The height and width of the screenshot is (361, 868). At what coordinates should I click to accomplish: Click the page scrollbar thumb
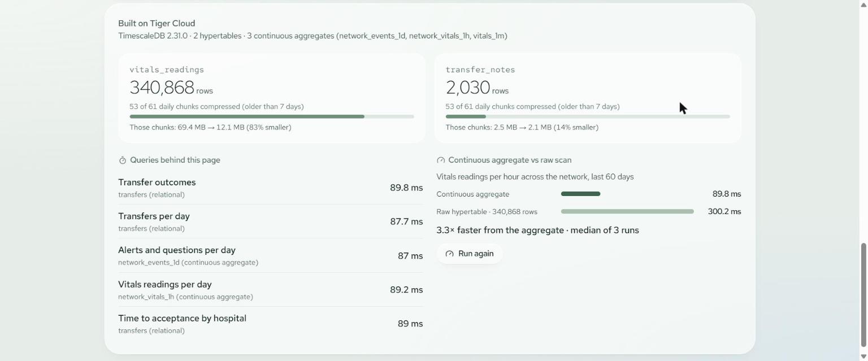click(863, 295)
